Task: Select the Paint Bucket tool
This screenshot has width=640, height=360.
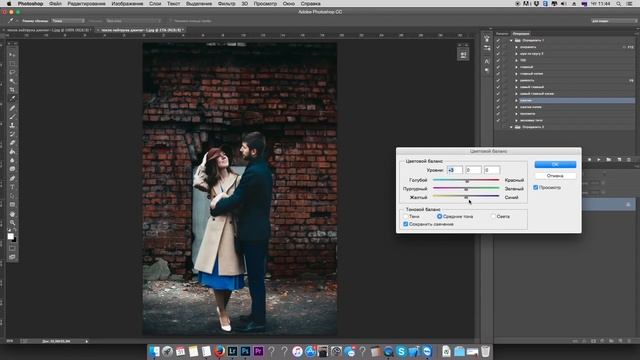Action: (12, 152)
